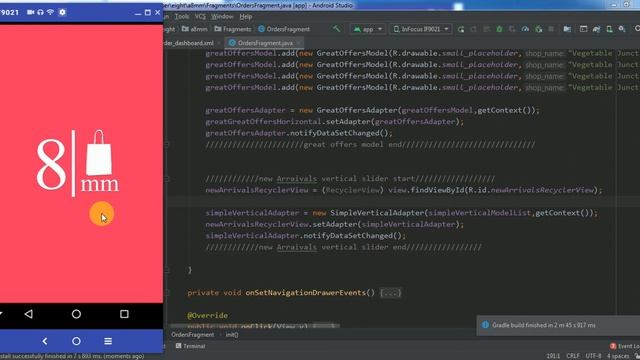Toggle the fold marker at the init closing brace
640x360 pixels.
click(167, 270)
